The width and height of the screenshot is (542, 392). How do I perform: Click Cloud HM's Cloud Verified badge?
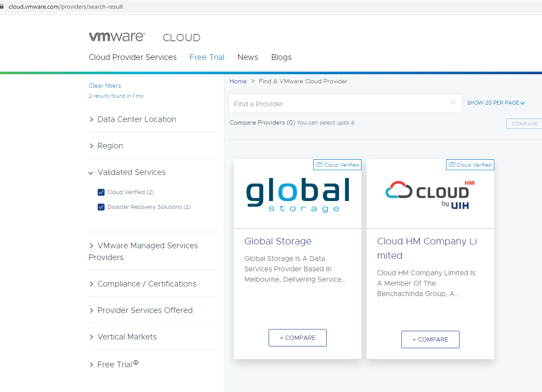point(470,165)
